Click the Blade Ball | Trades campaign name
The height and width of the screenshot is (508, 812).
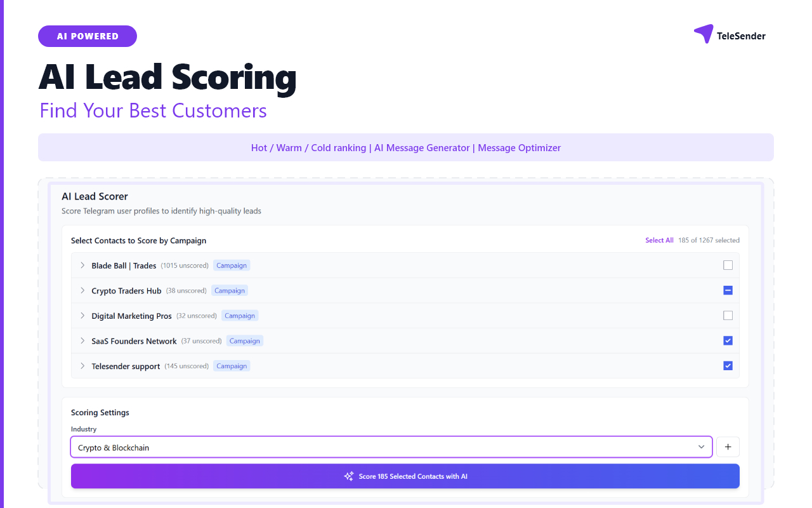click(124, 265)
